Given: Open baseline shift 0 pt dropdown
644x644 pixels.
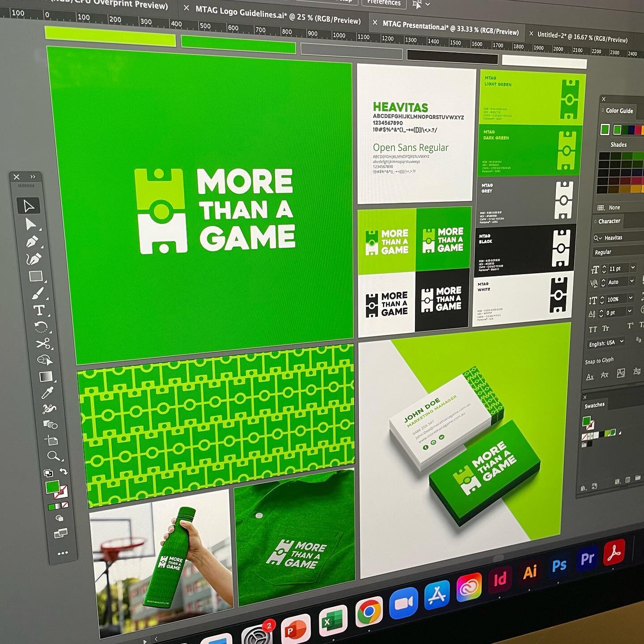Looking at the screenshot, I should point(629,311).
